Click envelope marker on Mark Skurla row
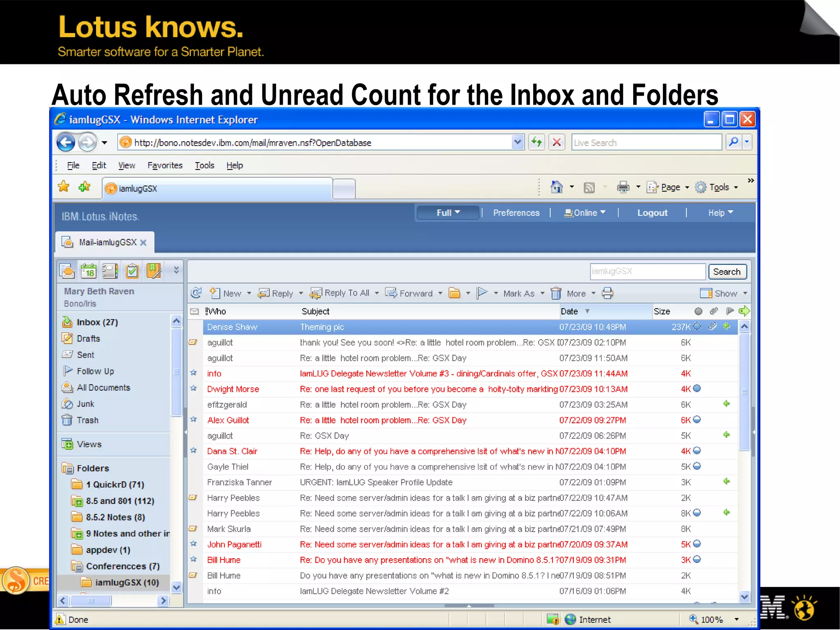This screenshot has height=630, width=840. point(193,529)
